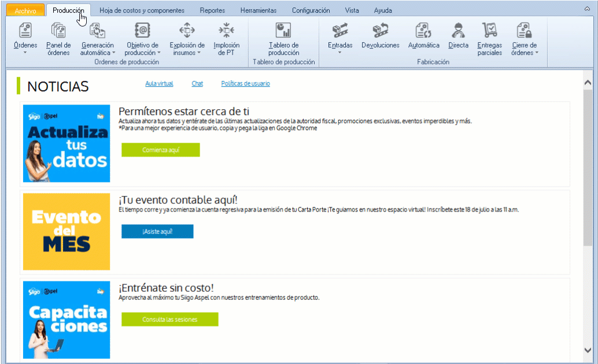
Task: Open Explosión de insumos dropdown
Action: pyautogui.click(x=187, y=49)
